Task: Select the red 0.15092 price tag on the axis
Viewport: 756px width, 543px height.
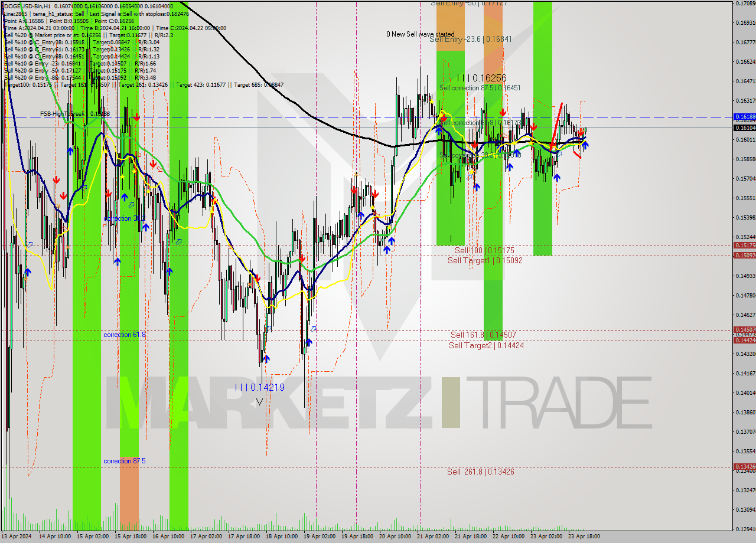Action: (x=744, y=255)
